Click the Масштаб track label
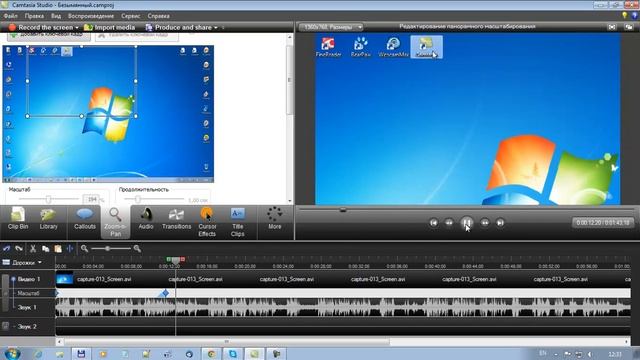 point(28,293)
